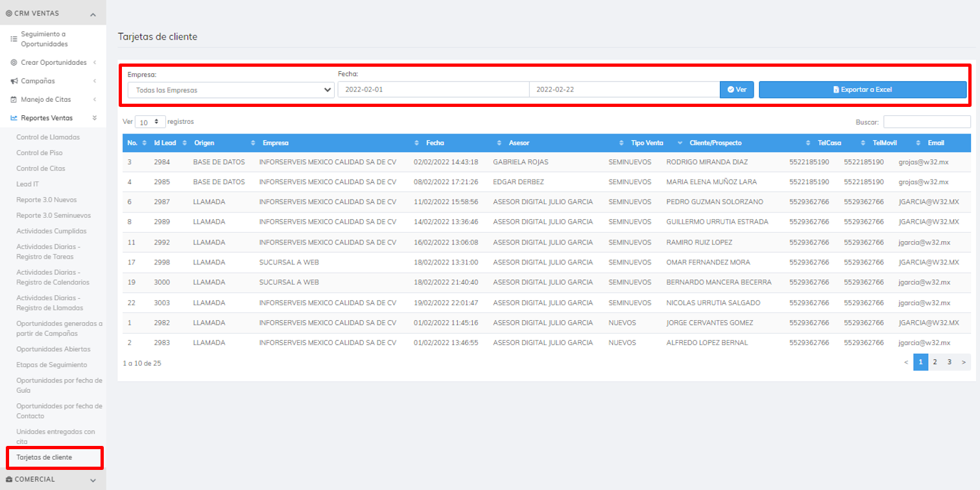Go to page 2 of results
The width and height of the screenshot is (980, 490).
(935, 362)
